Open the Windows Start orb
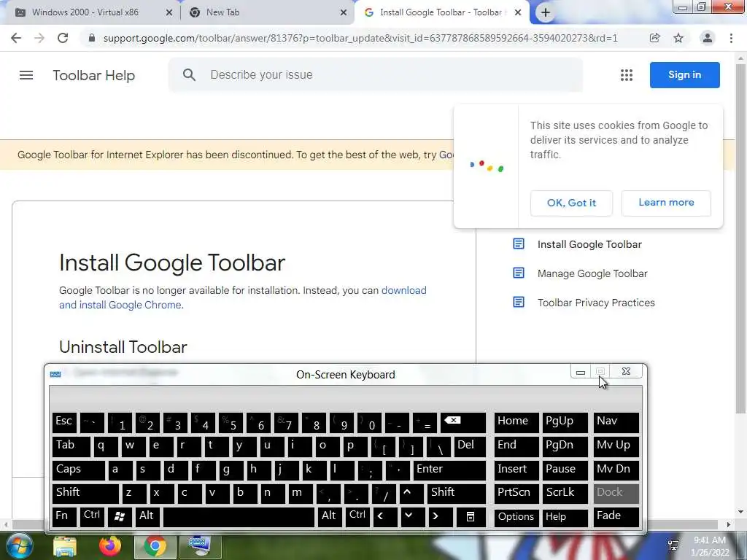747x560 pixels. click(x=19, y=546)
